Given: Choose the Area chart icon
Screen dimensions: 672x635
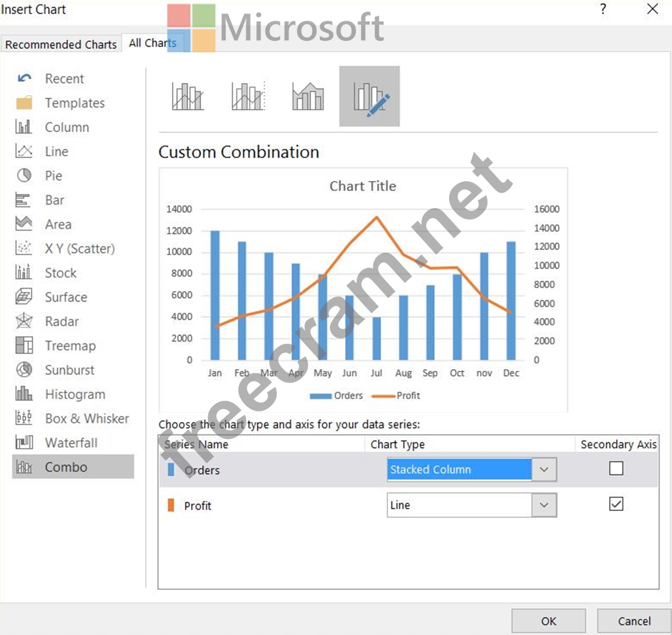Looking at the screenshot, I should [24, 223].
